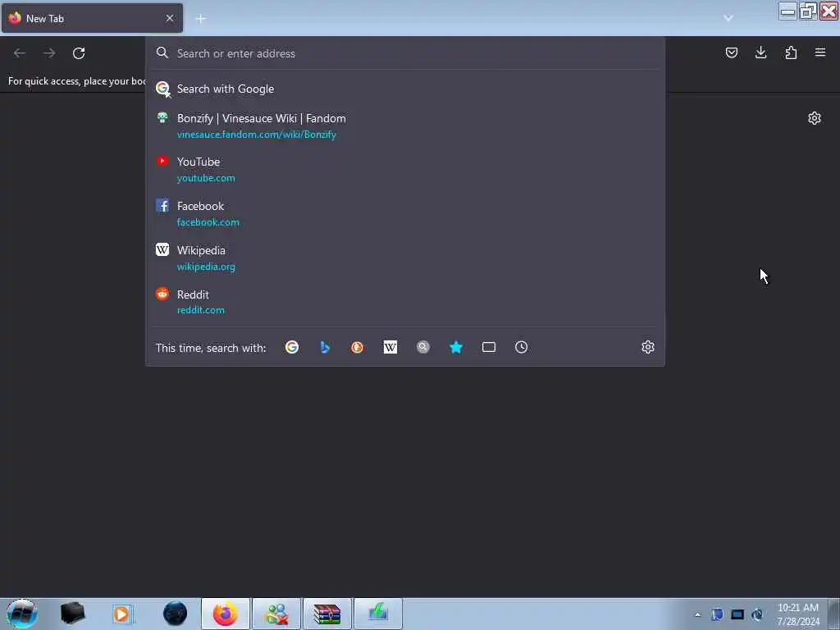Viewport: 840px width, 630px height.
Task: Expand the list all tabs chevron
Action: click(728, 18)
